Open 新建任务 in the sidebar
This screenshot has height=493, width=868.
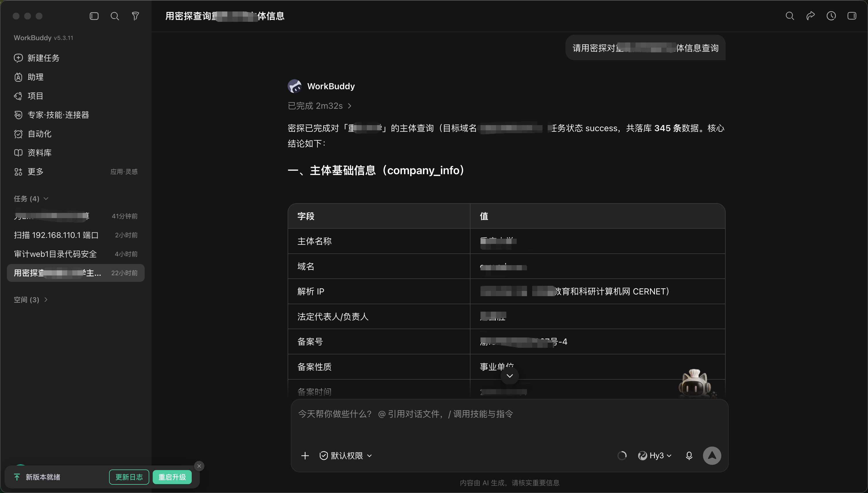(x=75, y=58)
